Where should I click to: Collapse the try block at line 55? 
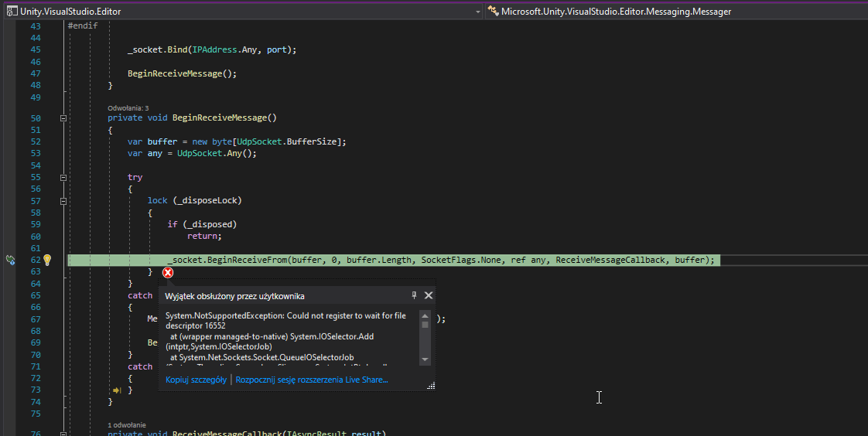point(63,178)
